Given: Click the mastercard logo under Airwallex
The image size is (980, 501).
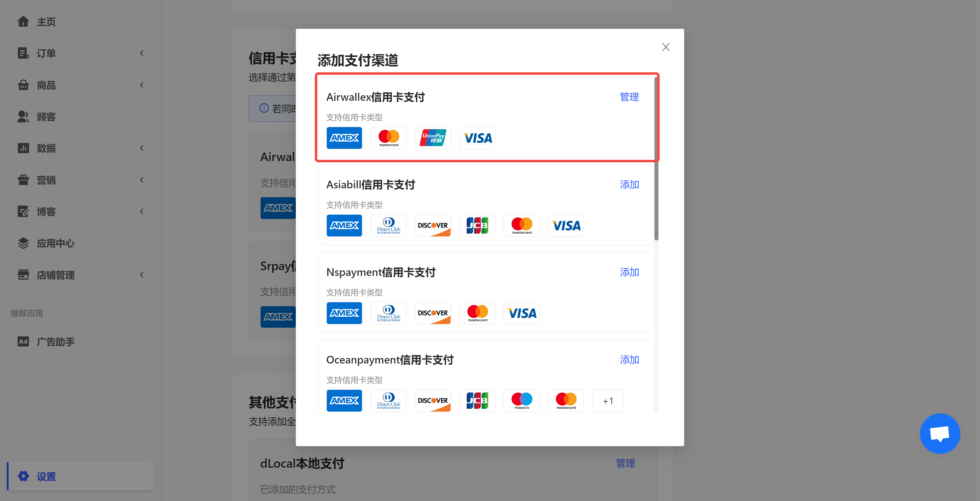Looking at the screenshot, I should [x=389, y=138].
